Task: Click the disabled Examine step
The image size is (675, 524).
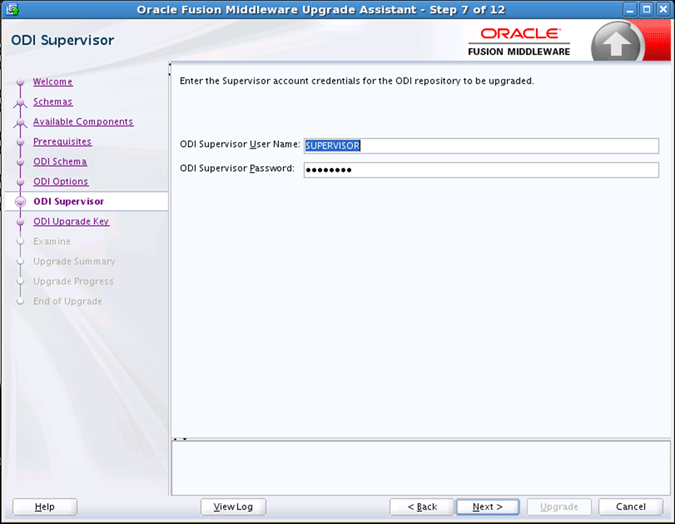Action: point(52,242)
